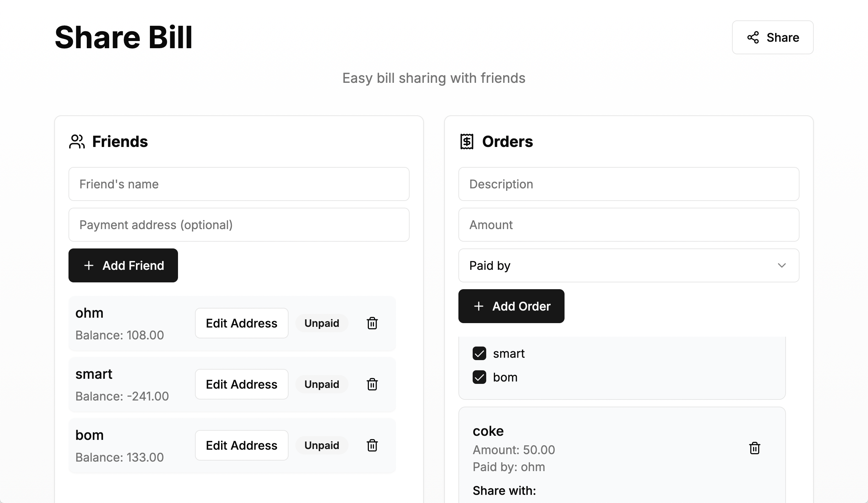
Task: Delete friend smart with trash icon
Action: click(x=372, y=384)
